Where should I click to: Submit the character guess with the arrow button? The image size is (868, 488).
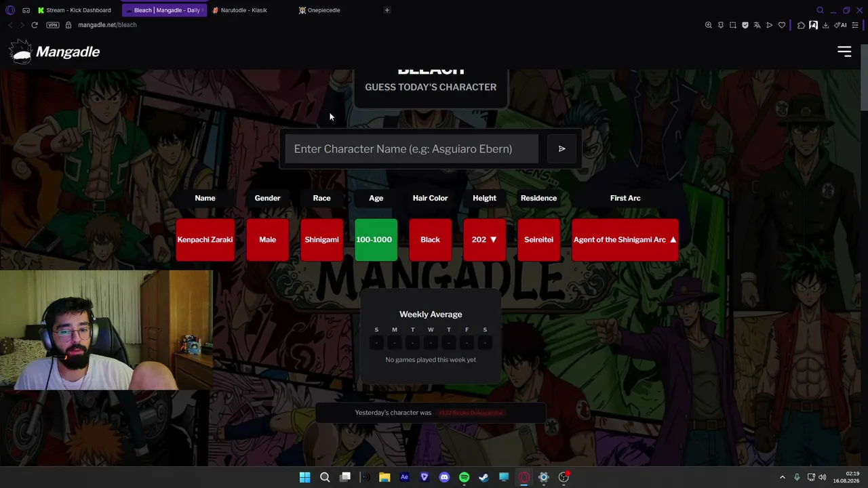[561, 148]
